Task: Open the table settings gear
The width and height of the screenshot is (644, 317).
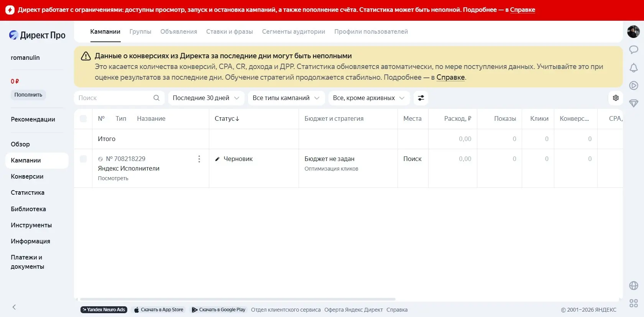Action: coord(616,98)
